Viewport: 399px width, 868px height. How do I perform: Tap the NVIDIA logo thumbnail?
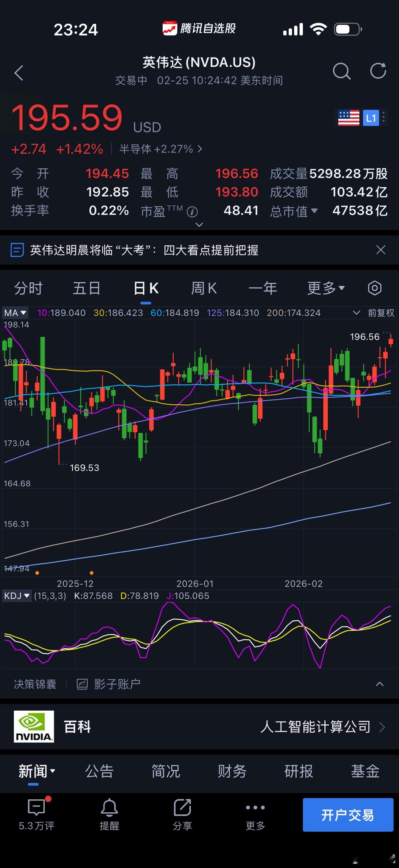[34, 726]
